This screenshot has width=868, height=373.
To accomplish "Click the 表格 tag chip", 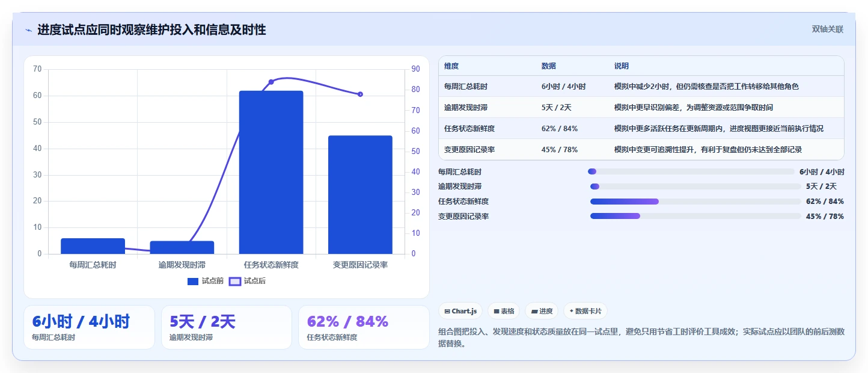I will coord(504,311).
